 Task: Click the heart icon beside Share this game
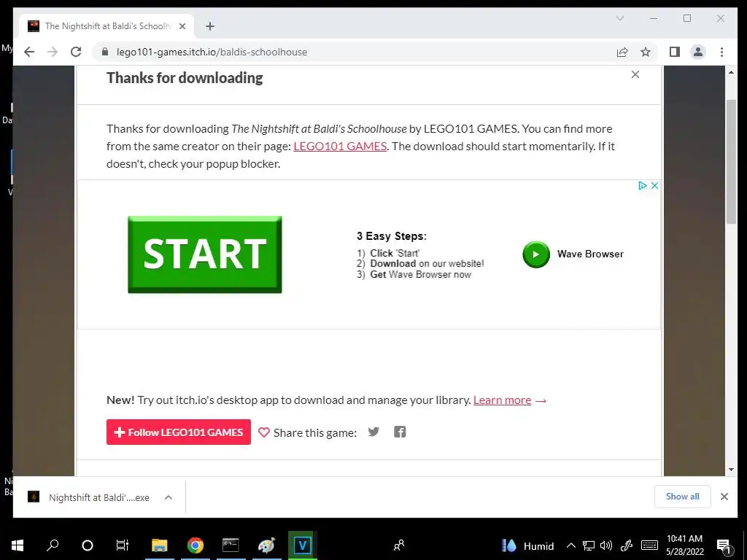click(264, 432)
